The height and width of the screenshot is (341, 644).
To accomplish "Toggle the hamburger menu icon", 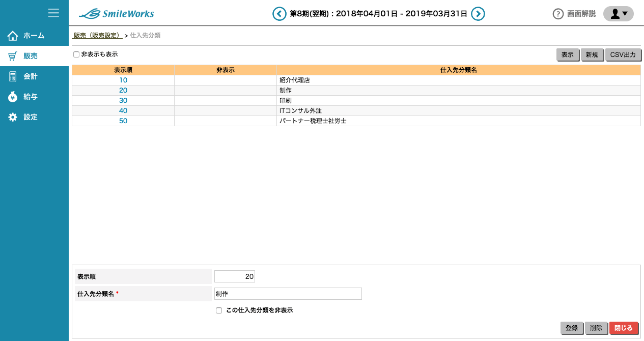I will click(53, 13).
